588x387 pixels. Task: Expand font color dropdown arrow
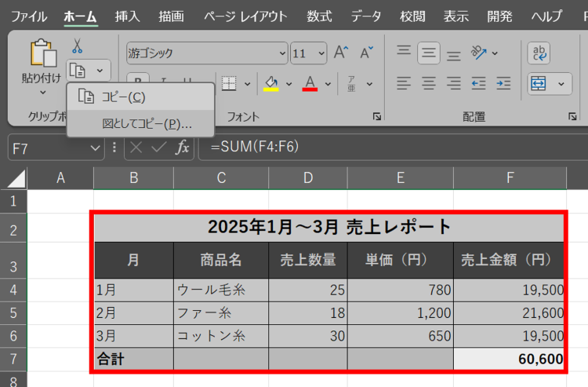click(x=328, y=84)
